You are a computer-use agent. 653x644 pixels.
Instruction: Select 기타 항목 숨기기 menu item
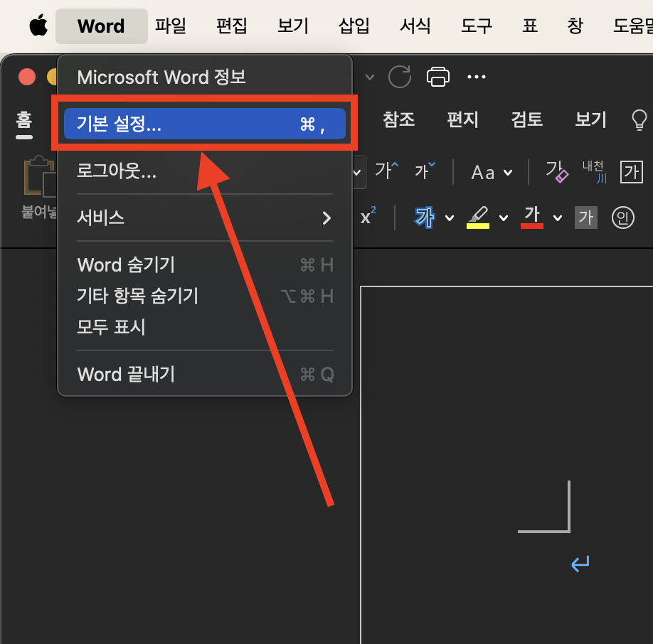tap(204, 296)
